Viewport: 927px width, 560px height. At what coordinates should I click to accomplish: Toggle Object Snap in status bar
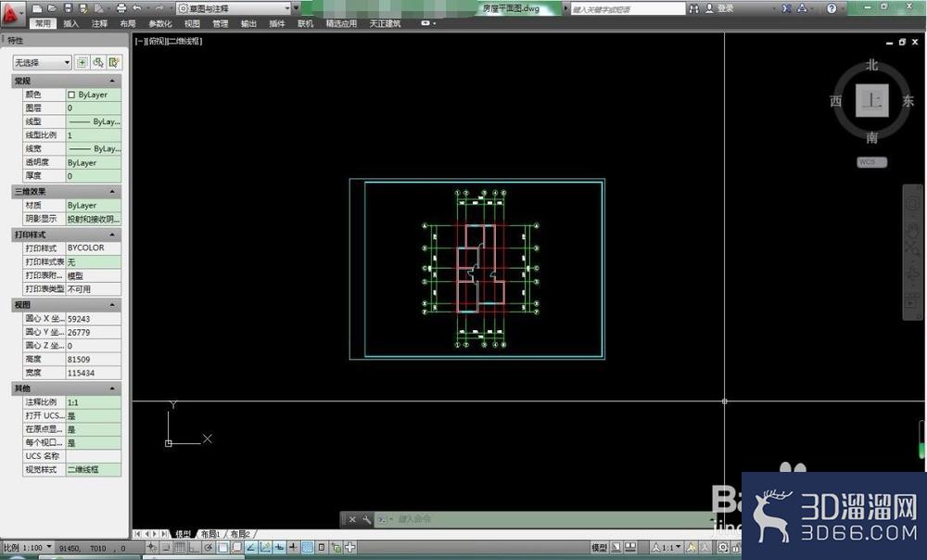pyautogui.click(x=222, y=547)
